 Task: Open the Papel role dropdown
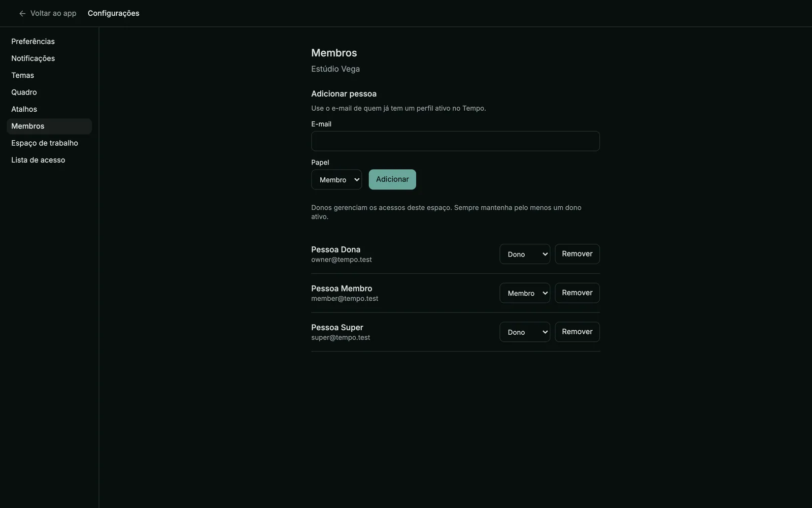[336, 179]
